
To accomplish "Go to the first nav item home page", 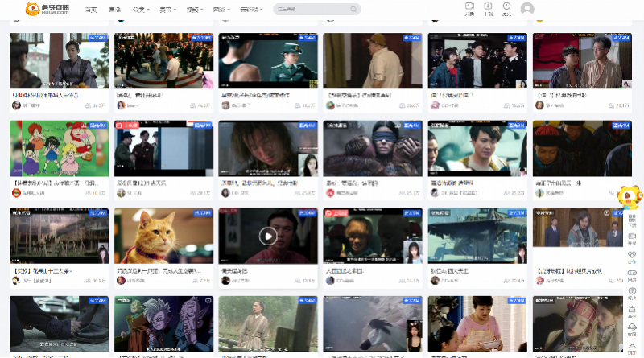I will 91,10.
